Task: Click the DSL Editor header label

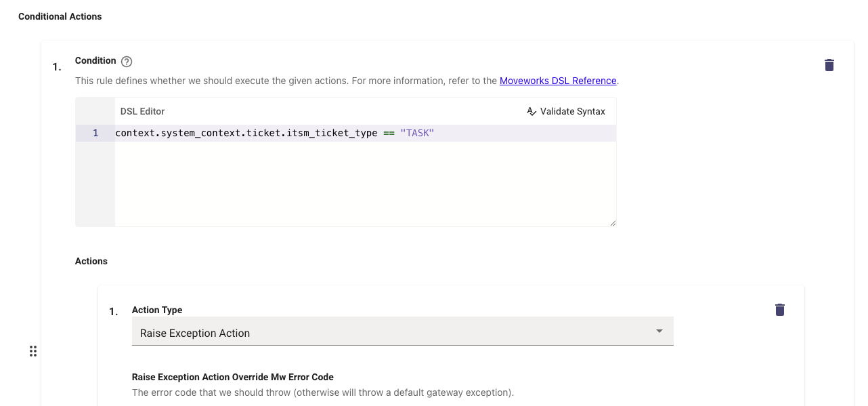Action: 143,111
